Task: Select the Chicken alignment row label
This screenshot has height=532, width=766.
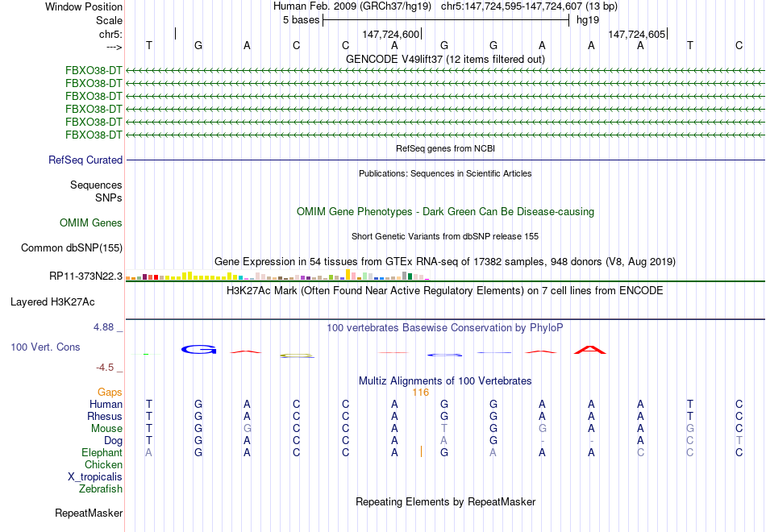Action: [103, 464]
